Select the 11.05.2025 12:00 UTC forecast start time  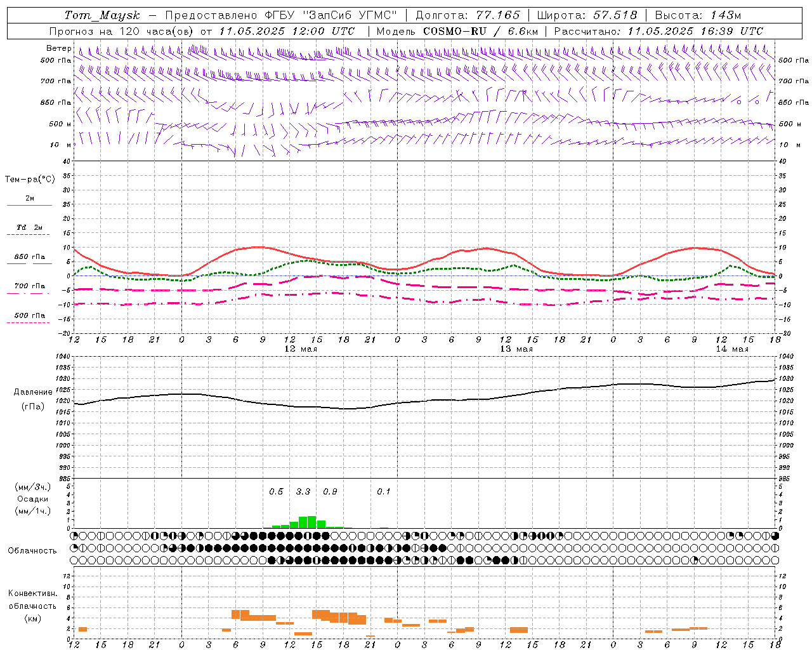click(x=287, y=31)
